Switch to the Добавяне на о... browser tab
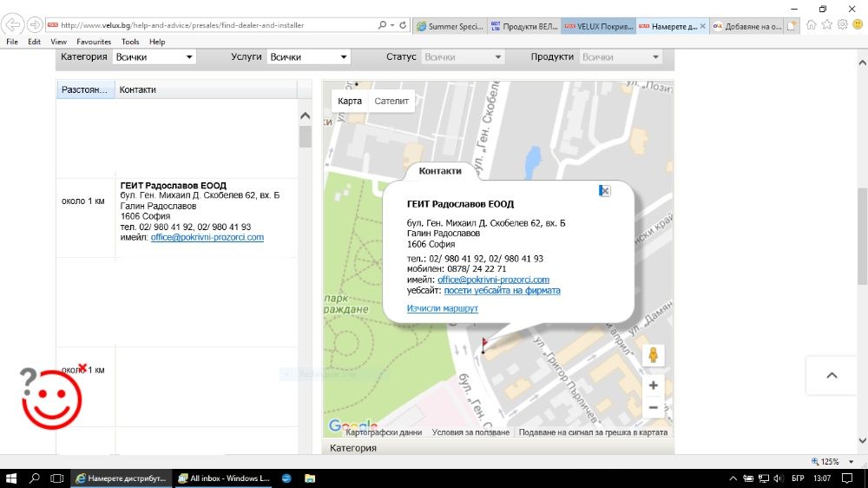Viewport: 868px width, 488px height. [746, 26]
